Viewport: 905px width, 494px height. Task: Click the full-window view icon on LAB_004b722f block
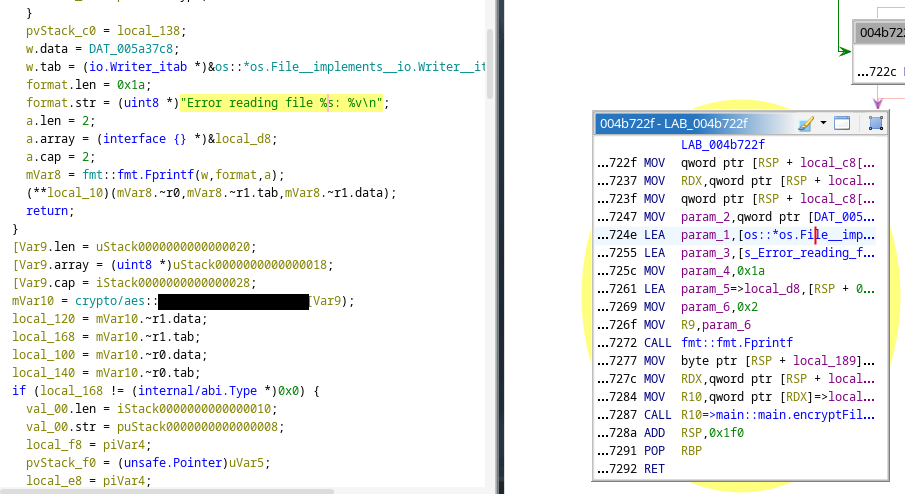click(x=842, y=123)
